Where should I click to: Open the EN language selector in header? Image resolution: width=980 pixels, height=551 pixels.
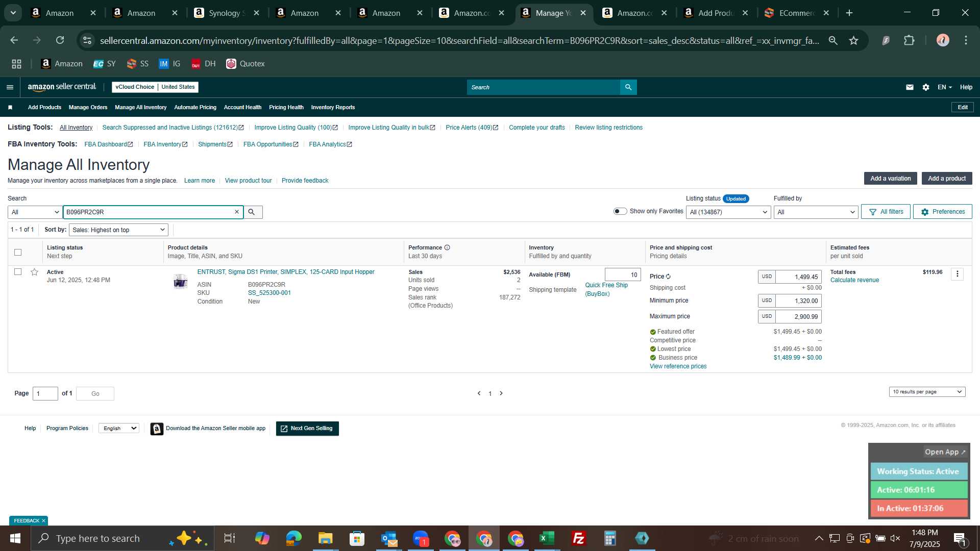[x=944, y=87]
